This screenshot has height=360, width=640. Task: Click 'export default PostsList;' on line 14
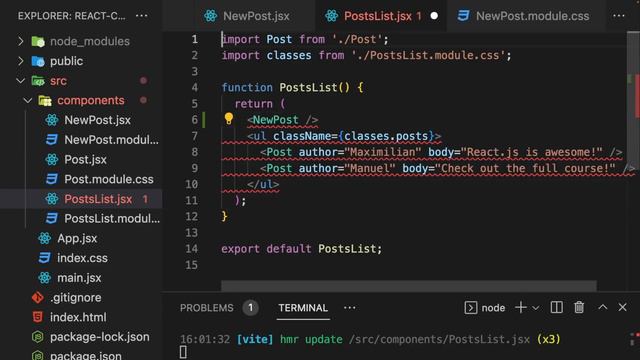pos(302,249)
